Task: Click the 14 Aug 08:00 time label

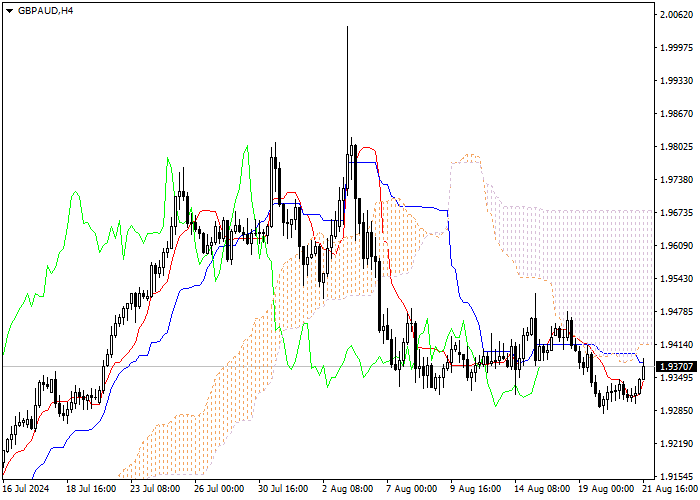Action: click(542, 489)
